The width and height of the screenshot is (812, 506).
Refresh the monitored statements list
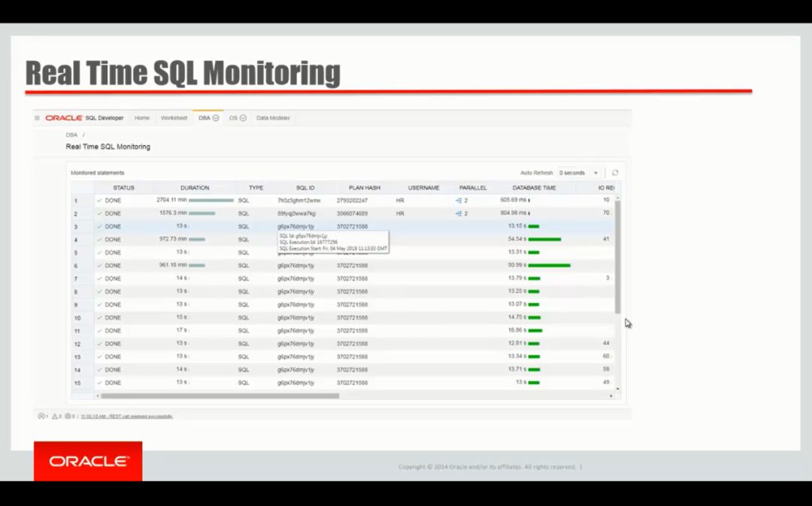click(614, 172)
